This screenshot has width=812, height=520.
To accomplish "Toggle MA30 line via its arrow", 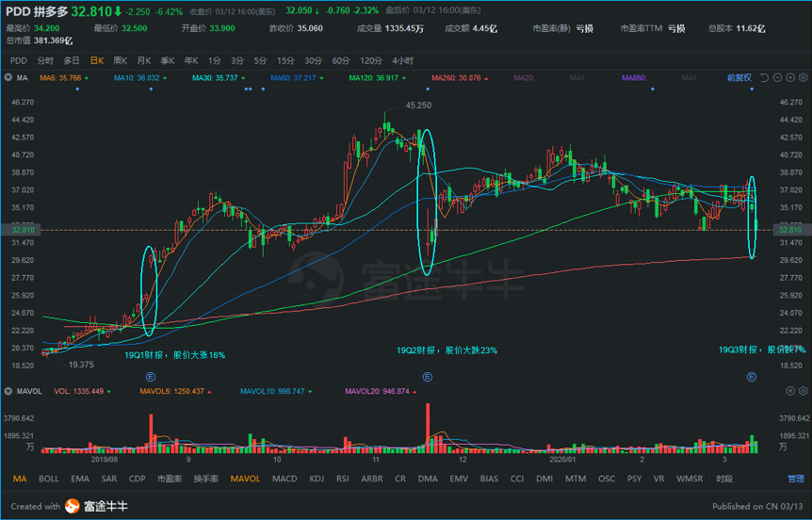I will pyautogui.click(x=243, y=78).
